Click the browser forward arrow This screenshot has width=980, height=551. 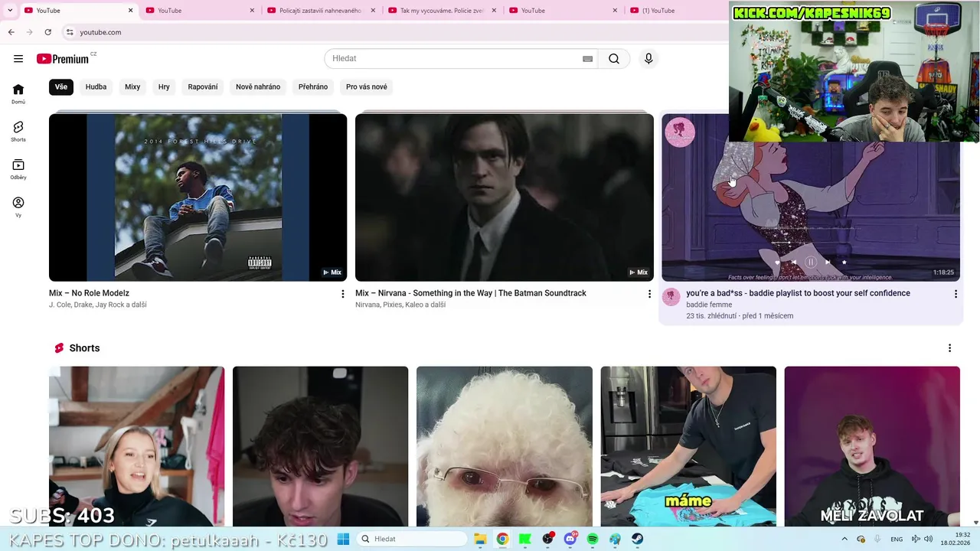tap(29, 32)
